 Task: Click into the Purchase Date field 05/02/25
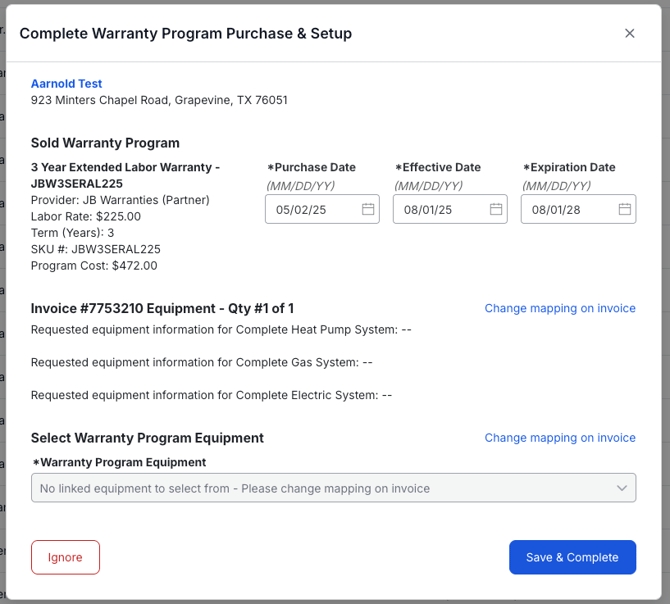pyautogui.click(x=308, y=210)
